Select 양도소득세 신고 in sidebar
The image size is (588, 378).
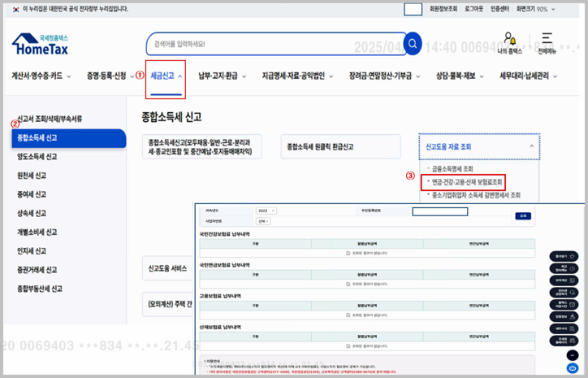tap(37, 157)
